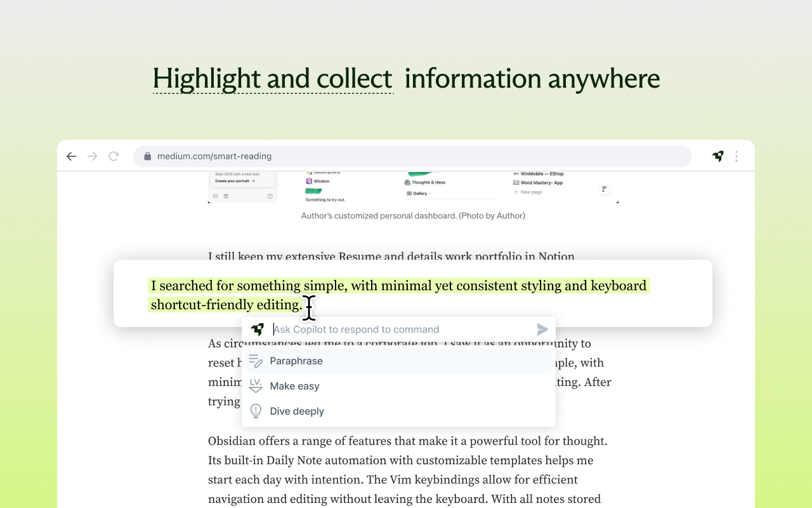Click the highlighted words 'shortcut-friendly editing.'
This screenshot has height=508, width=812.
click(x=226, y=305)
